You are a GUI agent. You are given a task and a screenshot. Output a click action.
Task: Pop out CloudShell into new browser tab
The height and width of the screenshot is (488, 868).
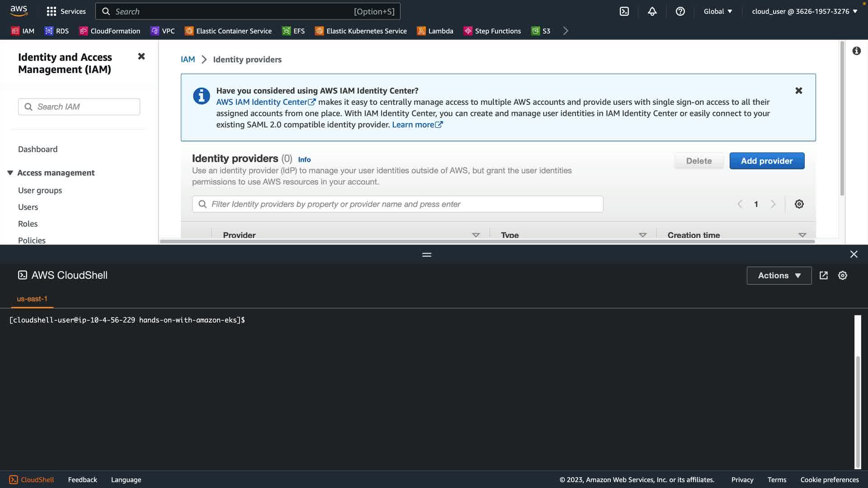click(x=823, y=276)
